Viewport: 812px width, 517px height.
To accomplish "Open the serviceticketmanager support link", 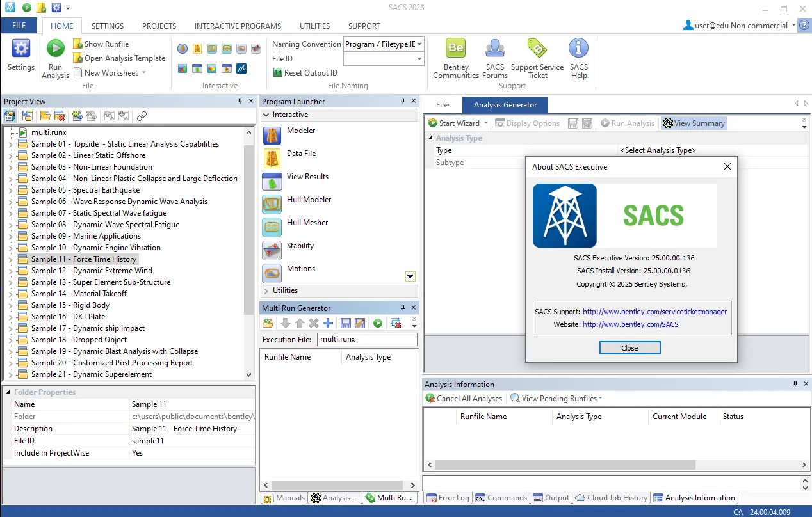I will (x=654, y=312).
